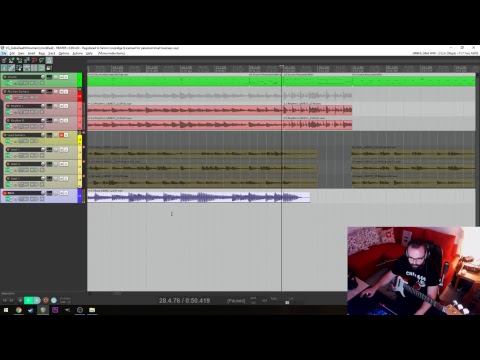
Task: Toggle the snap toolbar icon
Action: coord(41,68)
